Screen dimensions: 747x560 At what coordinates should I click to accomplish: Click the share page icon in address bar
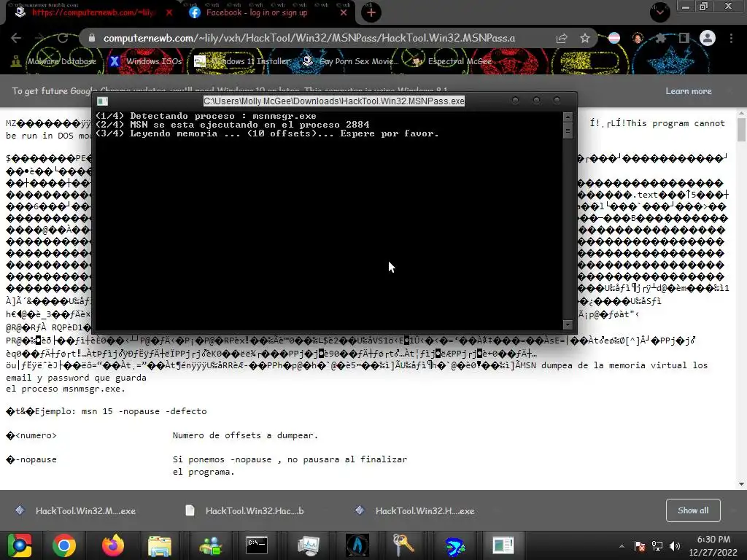562,38
